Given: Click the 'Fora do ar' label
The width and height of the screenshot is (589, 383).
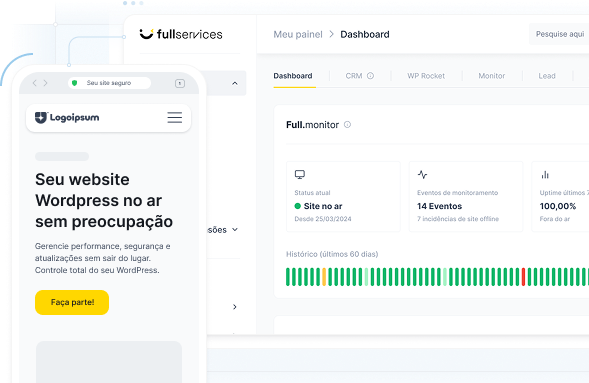Looking at the screenshot, I should pyautogui.click(x=555, y=219).
